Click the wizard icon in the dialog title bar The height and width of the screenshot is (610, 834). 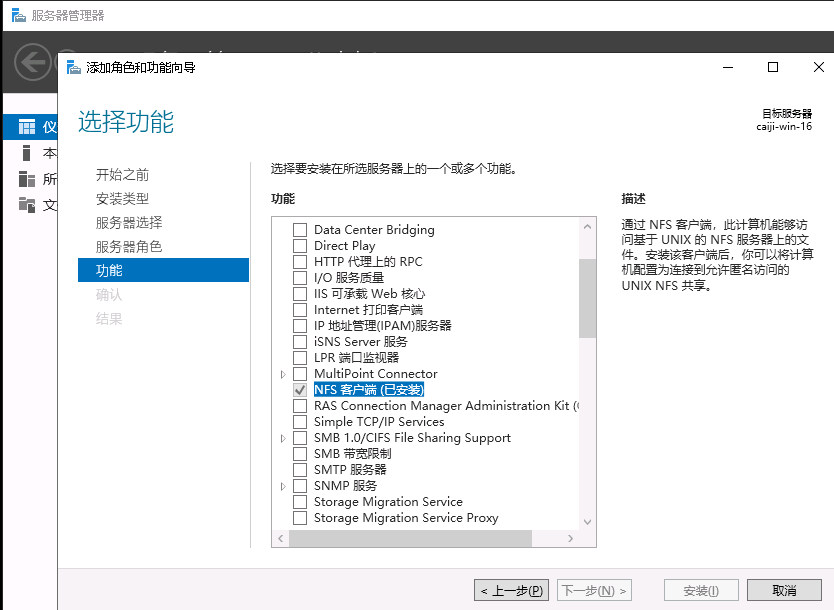pos(74,67)
